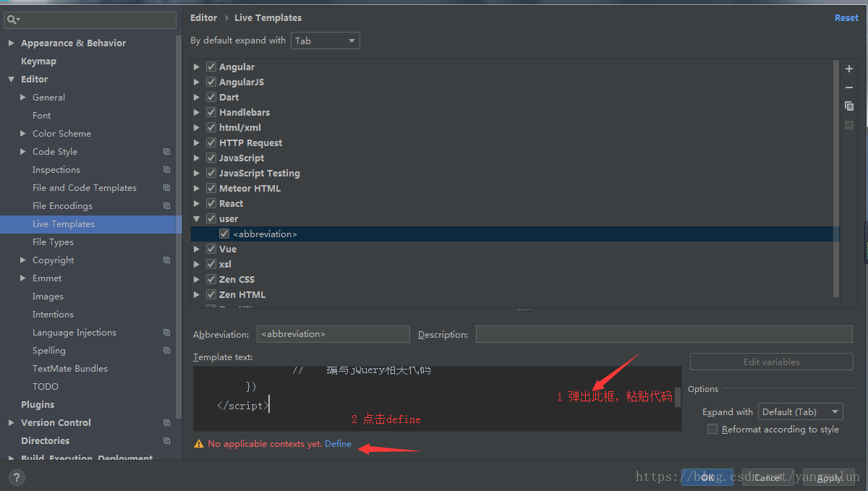
Task: Click the Apply button
Action: pos(829,477)
